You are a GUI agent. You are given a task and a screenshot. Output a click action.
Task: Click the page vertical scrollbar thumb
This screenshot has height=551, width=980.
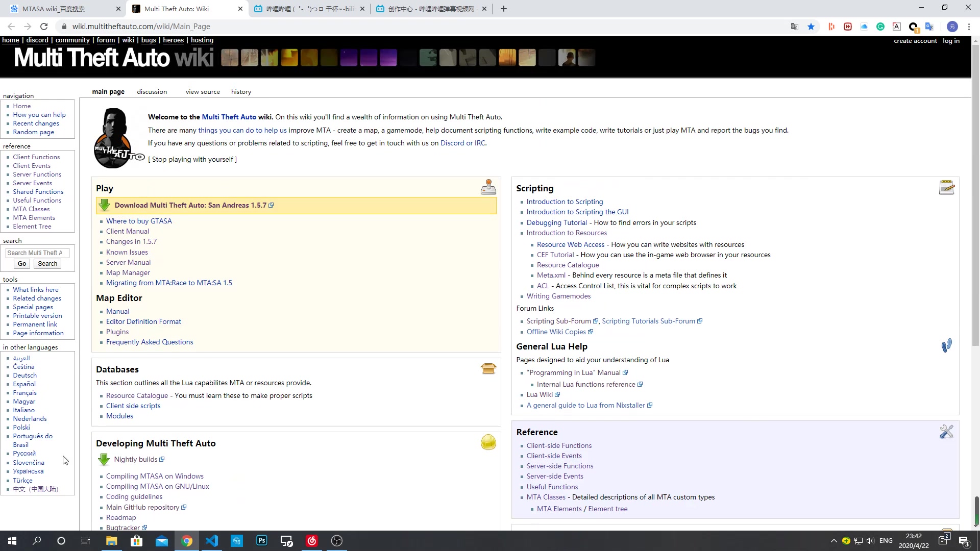click(x=975, y=195)
